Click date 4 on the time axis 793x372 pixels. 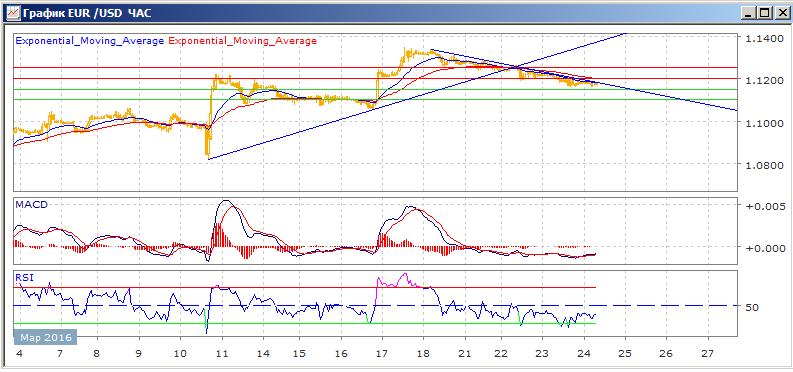[20, 353]
